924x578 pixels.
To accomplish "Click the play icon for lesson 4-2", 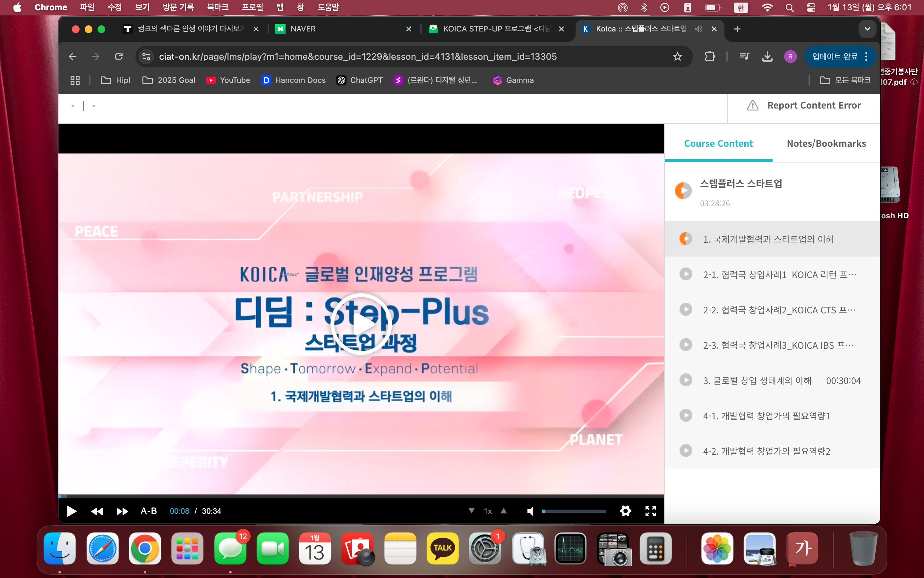I will 686,451.
